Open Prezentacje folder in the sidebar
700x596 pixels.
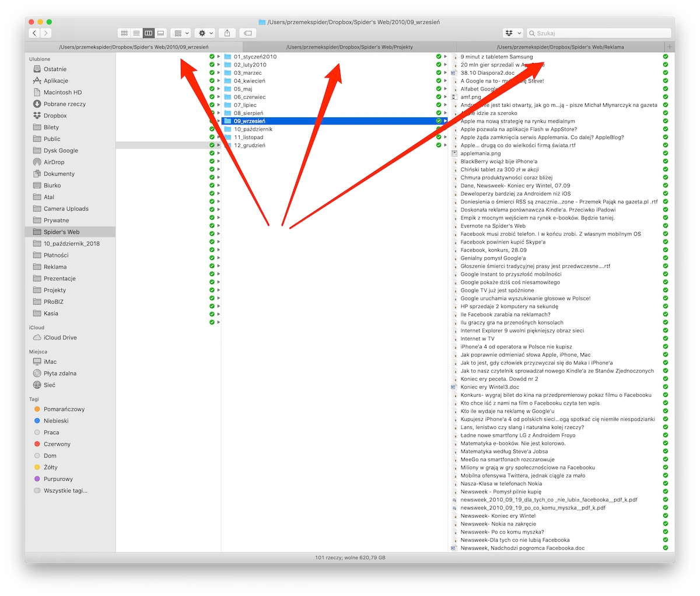(60, 278)
